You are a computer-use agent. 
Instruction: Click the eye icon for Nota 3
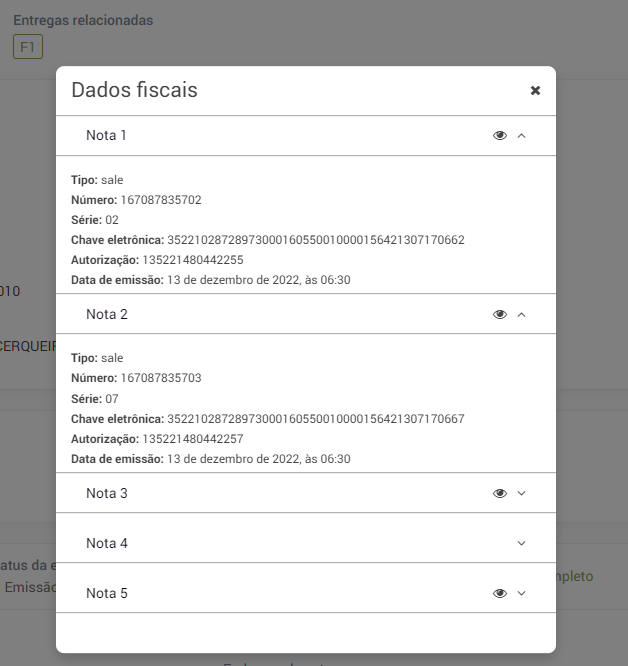pyautogui.click(x=500, y=494)
